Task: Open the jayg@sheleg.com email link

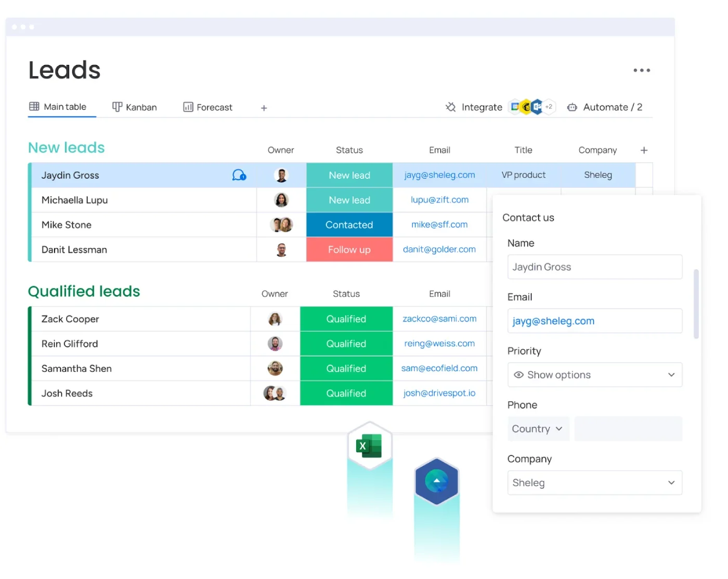Action: tap(439, 175)
